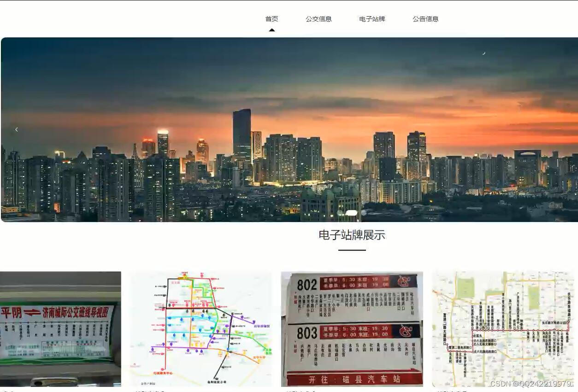Switch to the 电子站牌 navigation tab
Viewport: 578px width, 392px height.
point(372,19)
